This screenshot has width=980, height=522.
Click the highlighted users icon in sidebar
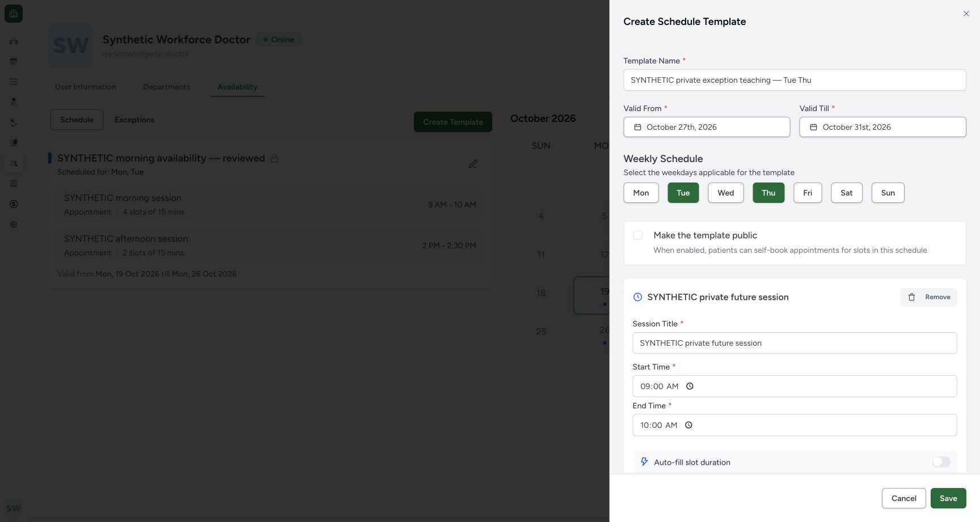pos(14,163)
